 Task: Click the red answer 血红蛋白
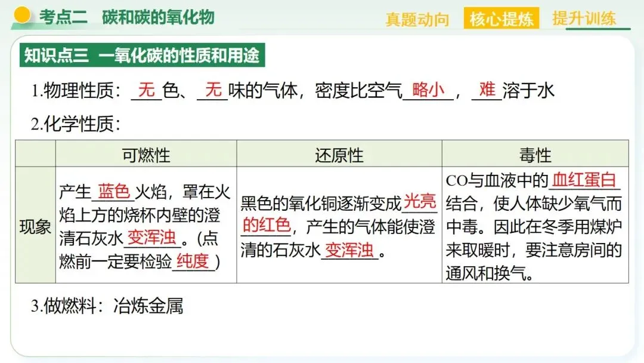(584, 180)
